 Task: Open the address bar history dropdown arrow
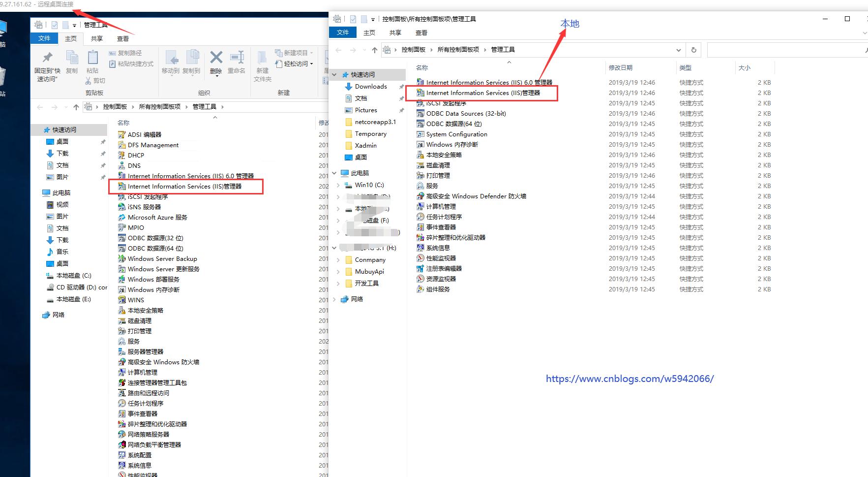click(x=678, y=50)
